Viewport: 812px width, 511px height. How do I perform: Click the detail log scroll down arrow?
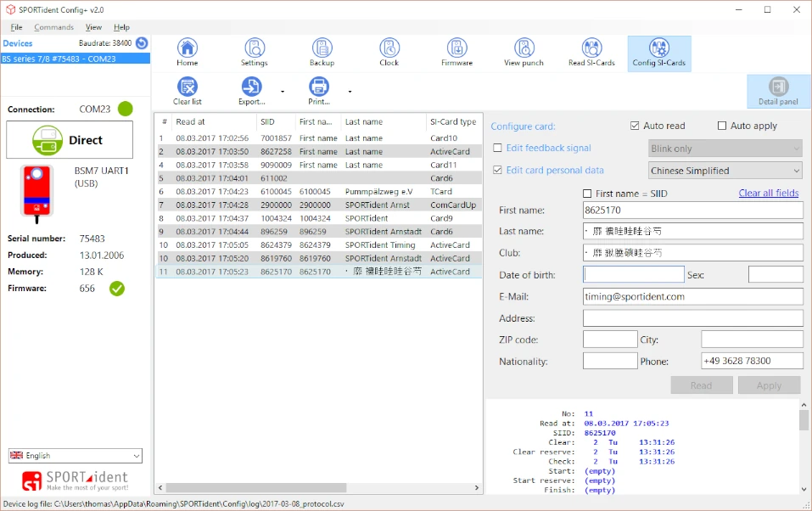pos(804,489)
